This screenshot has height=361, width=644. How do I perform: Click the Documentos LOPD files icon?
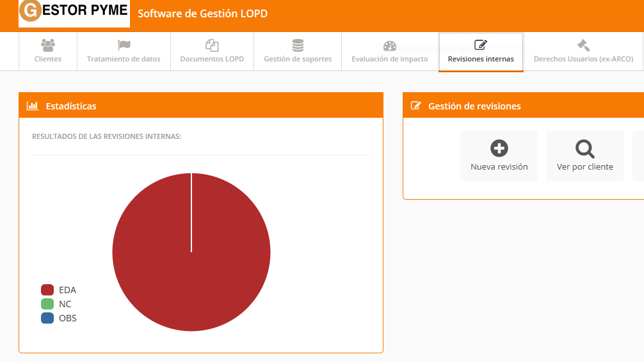pyautogui.click(x=212, y=45)
